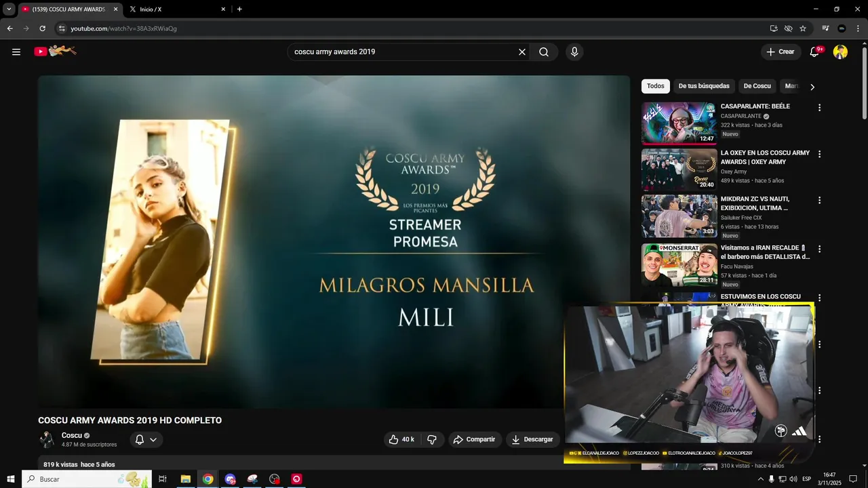Expand the subscription notification bell dropdown
868x488 pixels.
(146, 439)
